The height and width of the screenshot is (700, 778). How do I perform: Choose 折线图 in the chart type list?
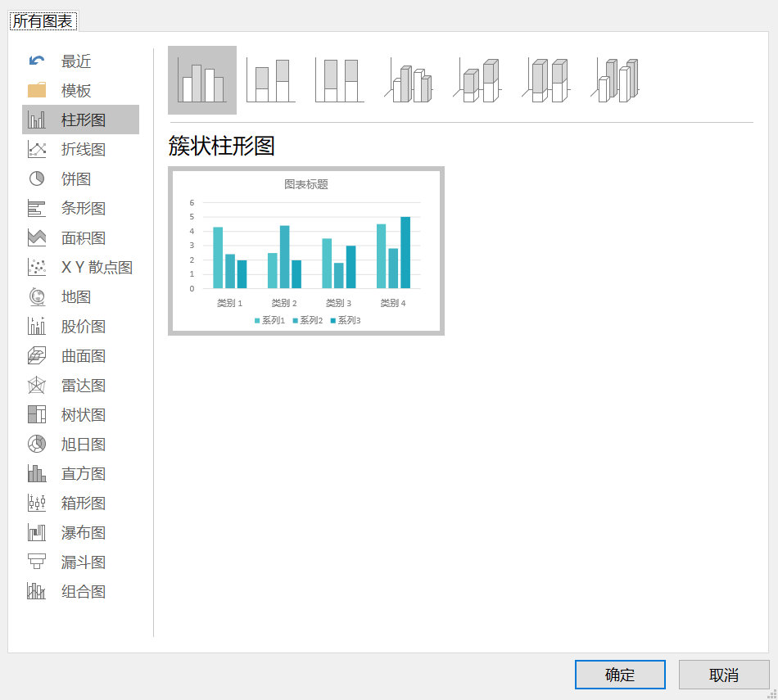pyautogui.click(x=80, y=149)
